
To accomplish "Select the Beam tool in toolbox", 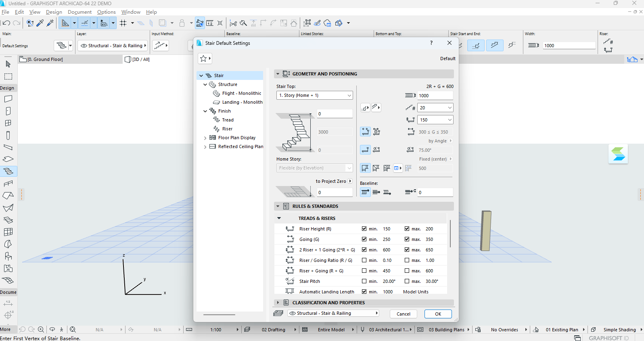I will [x=8, y=147].
